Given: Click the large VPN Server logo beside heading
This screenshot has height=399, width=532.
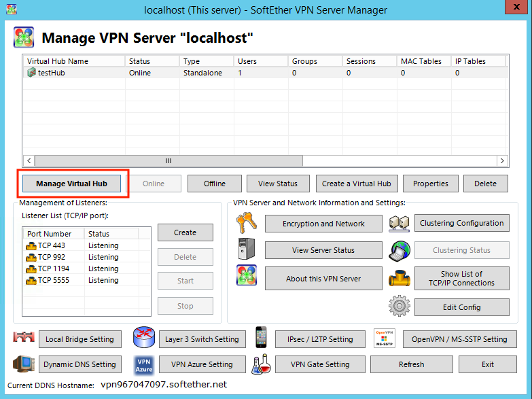Looking at the screenshot, I should coord(24,37).
